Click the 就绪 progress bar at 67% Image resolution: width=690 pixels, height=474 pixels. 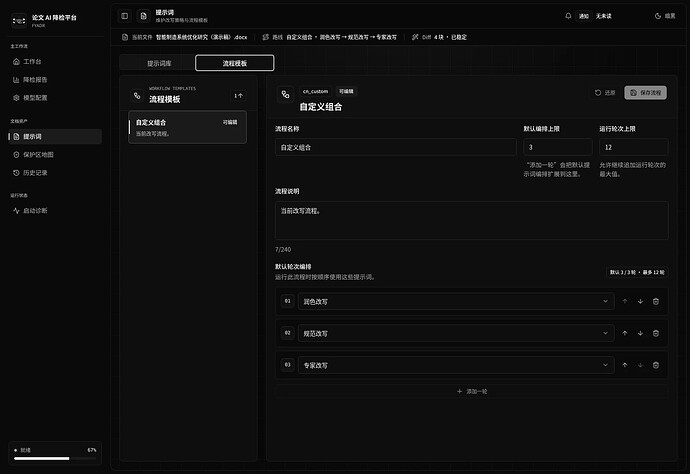[55, 458]
